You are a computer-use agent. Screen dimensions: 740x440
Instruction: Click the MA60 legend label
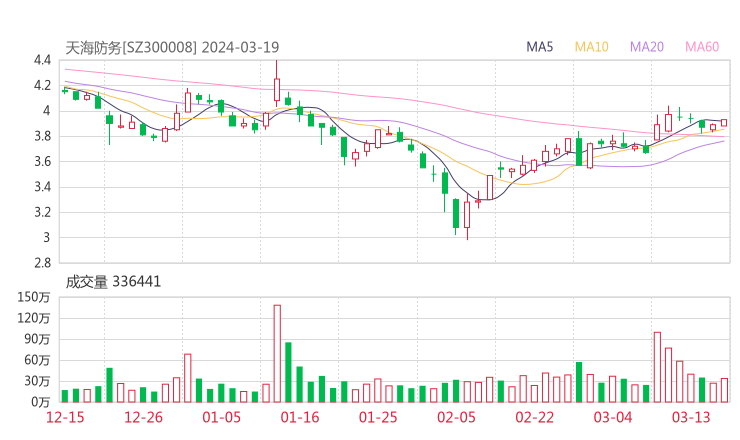[702, 47]
